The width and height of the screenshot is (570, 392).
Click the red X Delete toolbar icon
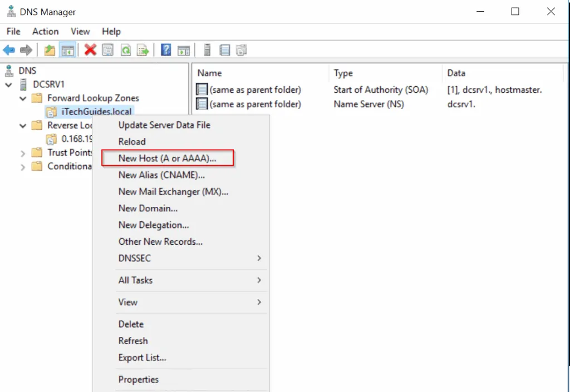click(x=90, y=49)
